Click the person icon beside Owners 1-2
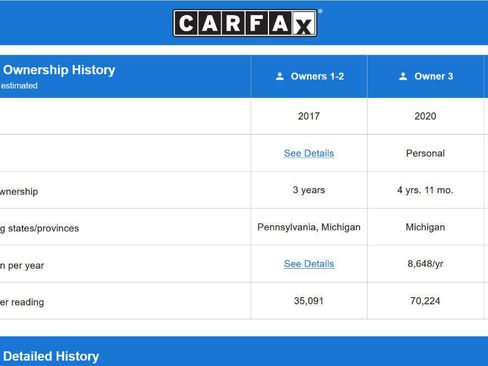Screen dimensions: 488x366 point(280,76)
